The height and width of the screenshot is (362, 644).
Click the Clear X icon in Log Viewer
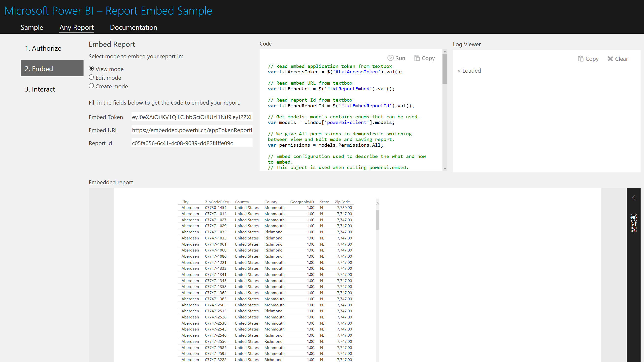point(610,59)
